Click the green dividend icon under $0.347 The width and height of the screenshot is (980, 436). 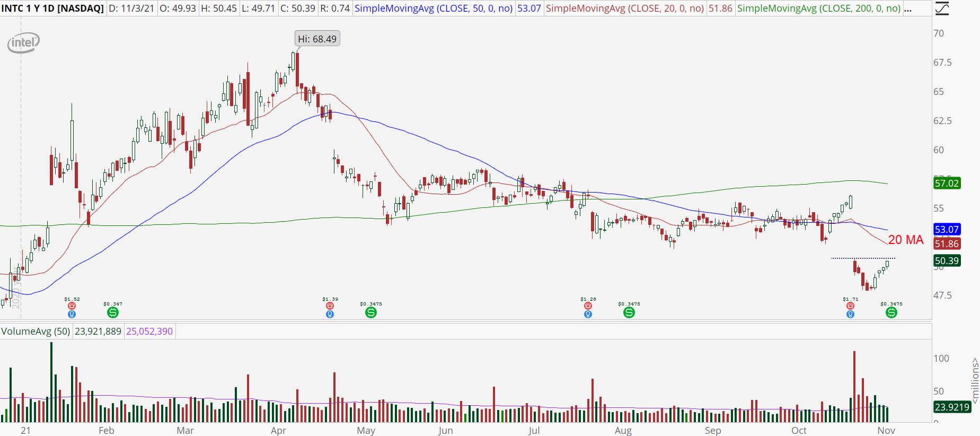coord(113,312)
